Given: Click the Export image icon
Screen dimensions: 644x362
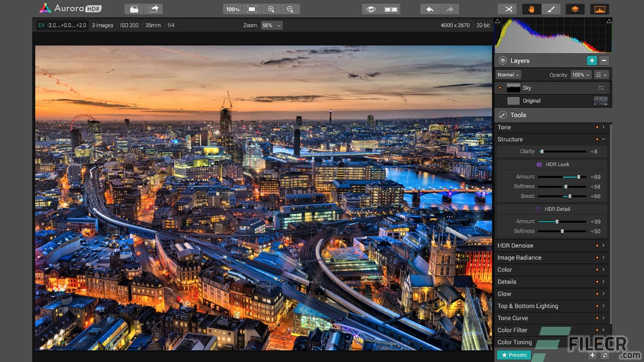Looking at the screenshot, I should click(x=153, y=9).
